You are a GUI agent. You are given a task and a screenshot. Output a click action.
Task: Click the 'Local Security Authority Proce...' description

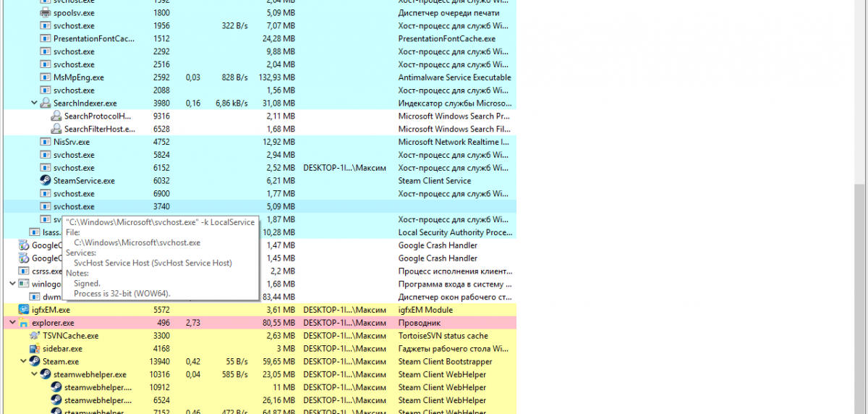point(455,232)
